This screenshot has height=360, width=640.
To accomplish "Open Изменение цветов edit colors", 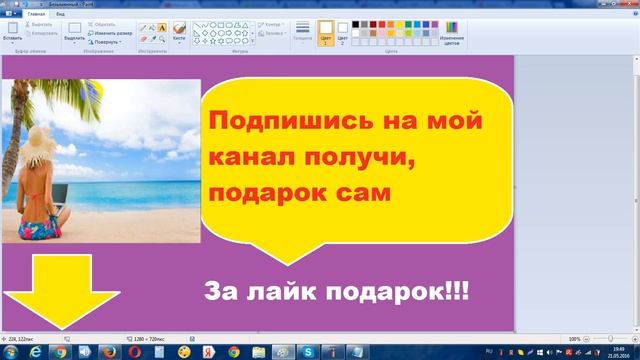I will (x=452, y=33).
